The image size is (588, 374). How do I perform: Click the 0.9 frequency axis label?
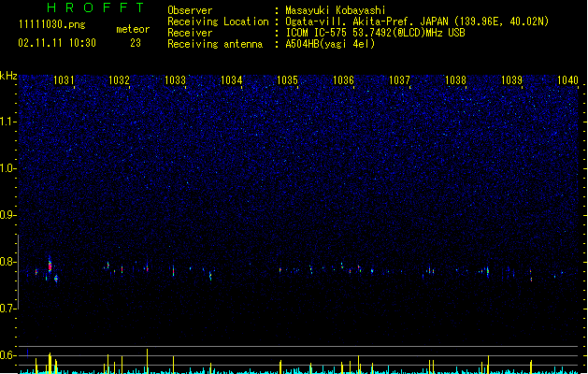pos(7,215)
